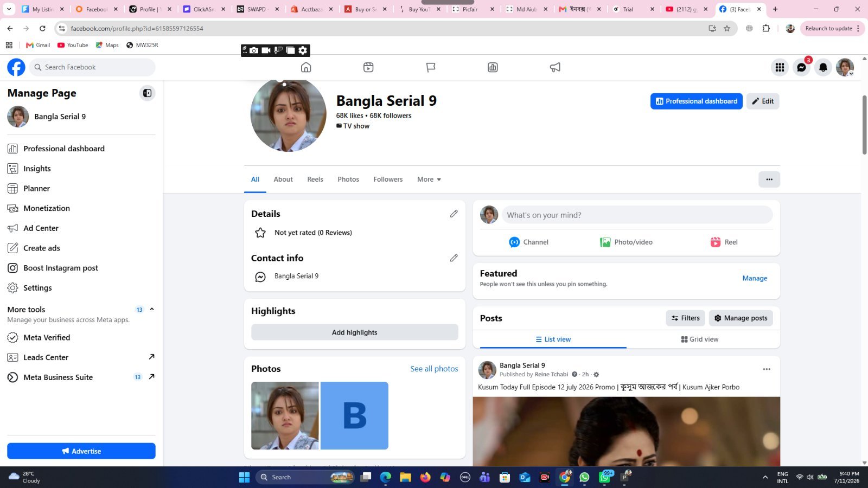Edit the Contact info pencil

coord(454,258)
